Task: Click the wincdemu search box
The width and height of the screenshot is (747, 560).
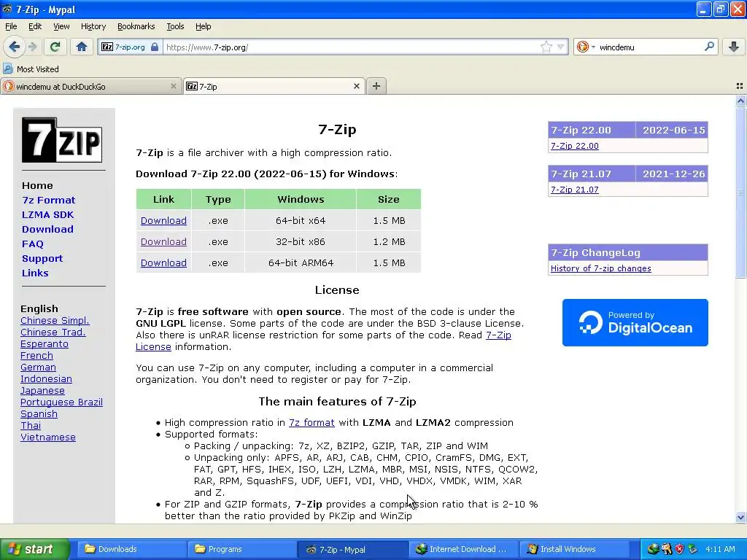Action: (650, 47)
